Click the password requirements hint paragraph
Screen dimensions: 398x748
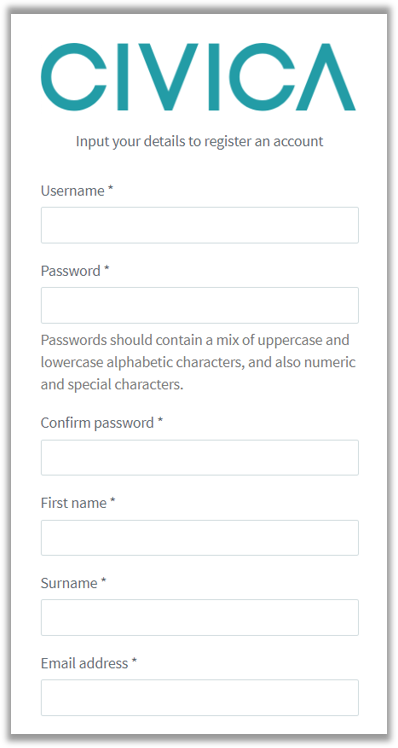[198, 362]
